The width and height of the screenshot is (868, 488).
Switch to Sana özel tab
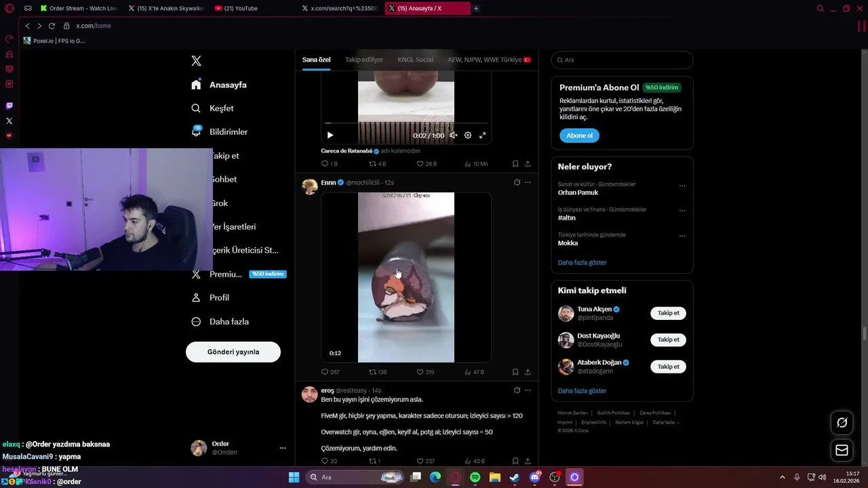point(316,60)
